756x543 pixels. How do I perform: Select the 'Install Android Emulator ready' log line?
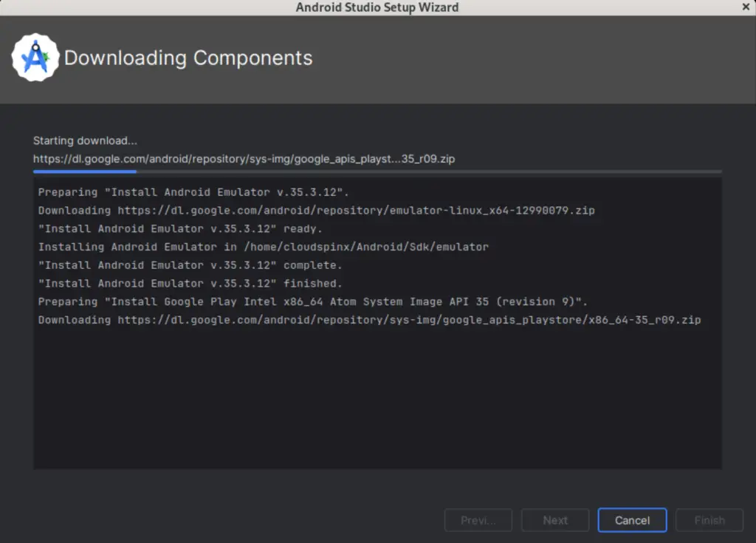(x=188, y=228)
